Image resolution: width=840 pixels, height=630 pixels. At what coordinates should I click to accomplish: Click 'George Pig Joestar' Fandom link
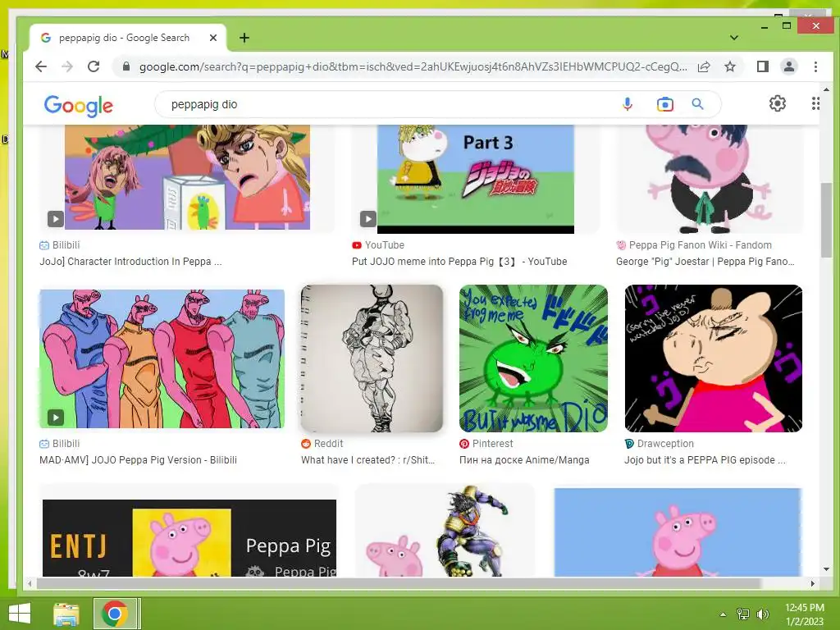point(705,262)
